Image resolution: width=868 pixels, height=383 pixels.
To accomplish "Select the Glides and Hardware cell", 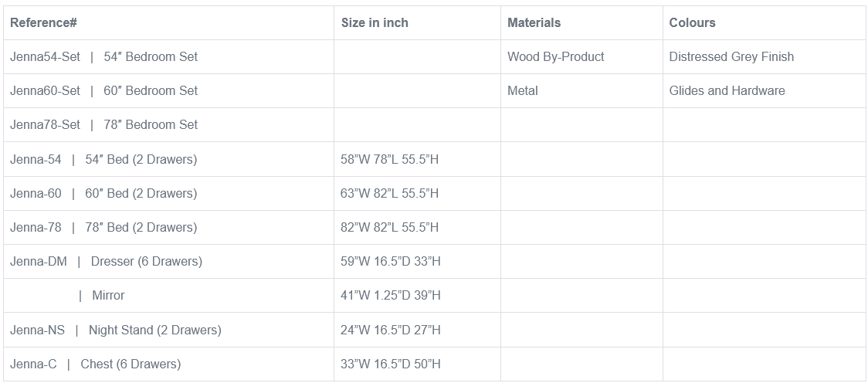I will click(x=727, y=90).
